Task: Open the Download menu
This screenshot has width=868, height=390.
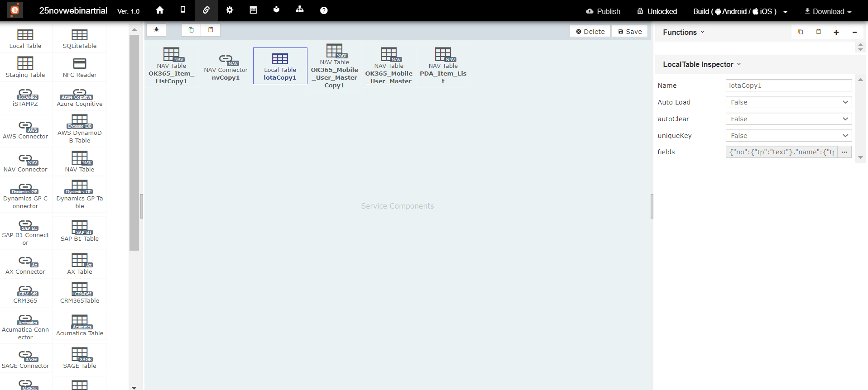Action: point(828,11)
